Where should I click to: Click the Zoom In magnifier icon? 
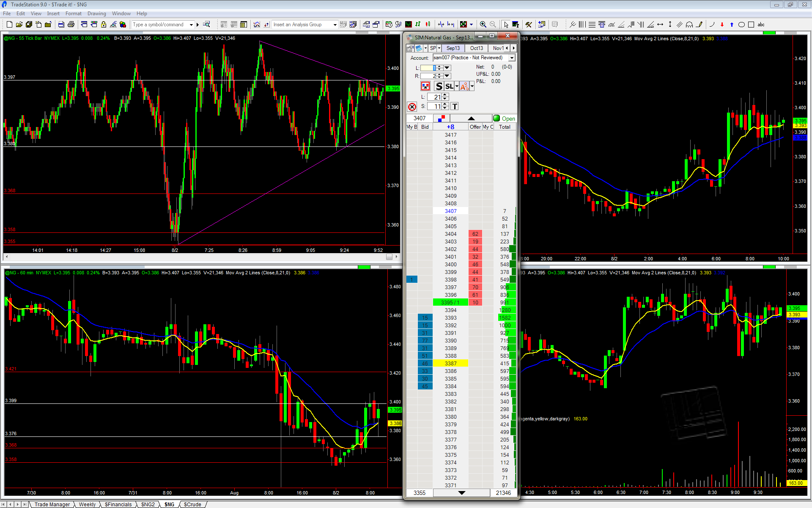pyautogui.click(x=483, y=25)
